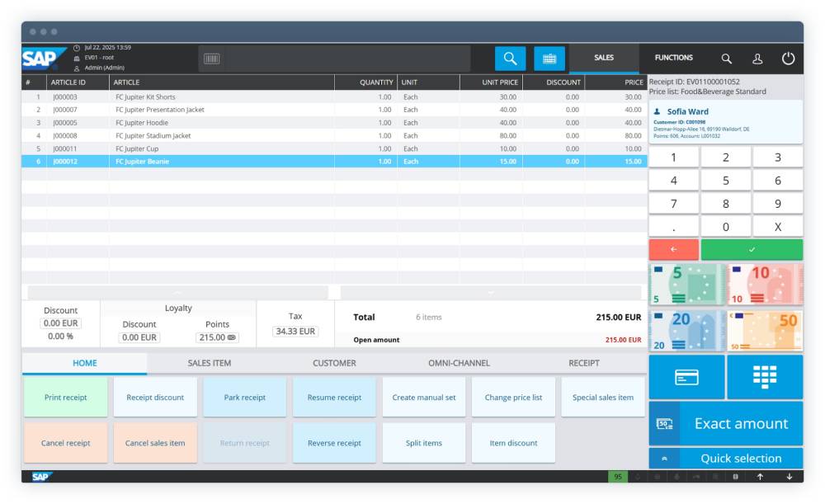Click the SAP logo in the header
Image resolution: width=825 pixels, height=504 pixels.
click(43, 59)
